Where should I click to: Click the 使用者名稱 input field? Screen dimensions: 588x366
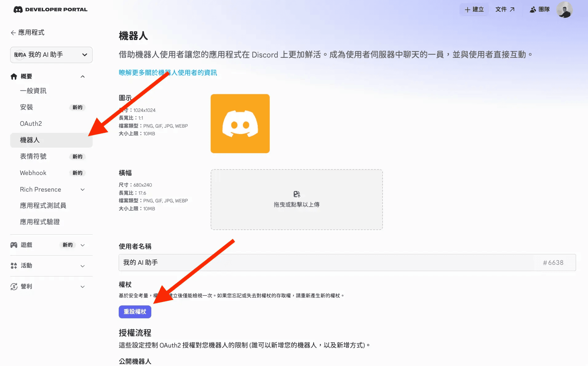[347, 262]
